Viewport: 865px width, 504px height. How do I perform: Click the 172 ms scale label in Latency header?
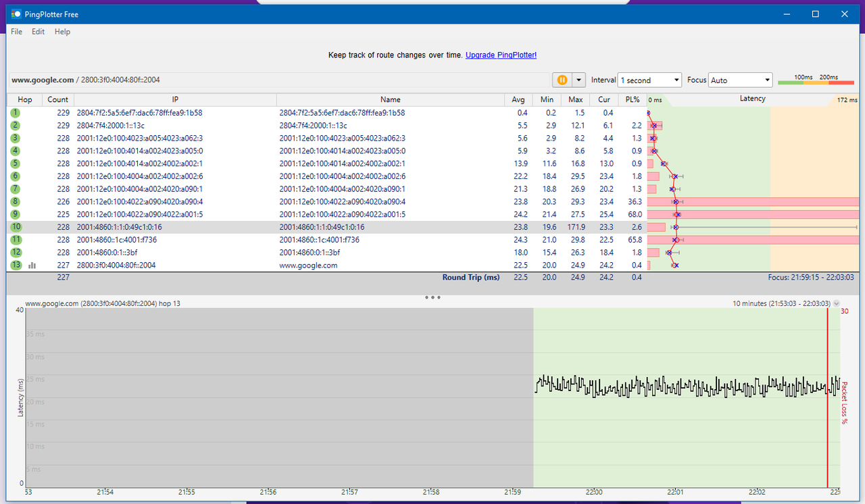tap(847, 100)
